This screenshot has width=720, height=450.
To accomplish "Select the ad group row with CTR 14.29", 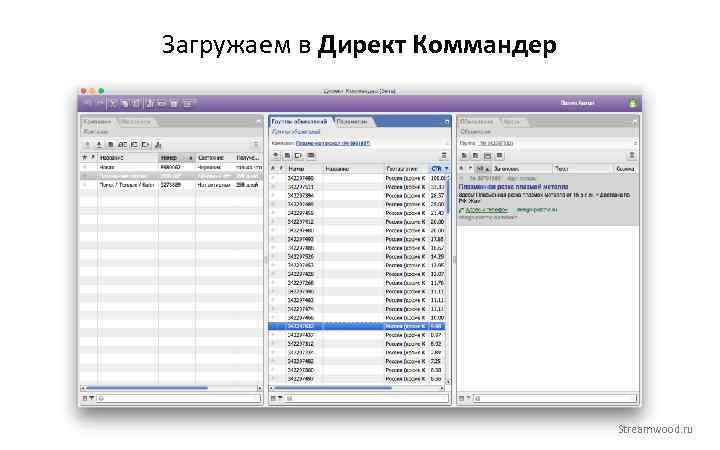I will click(x=357, y=256).
